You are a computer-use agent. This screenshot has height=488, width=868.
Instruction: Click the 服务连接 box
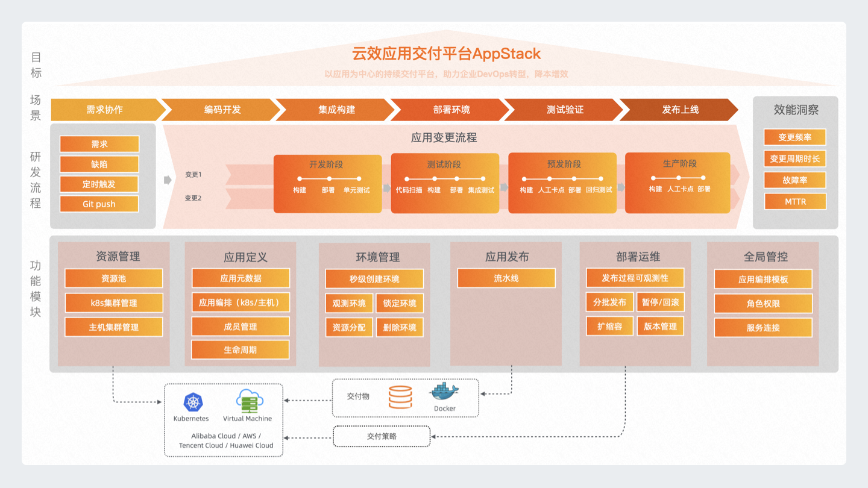click(763, 328)
